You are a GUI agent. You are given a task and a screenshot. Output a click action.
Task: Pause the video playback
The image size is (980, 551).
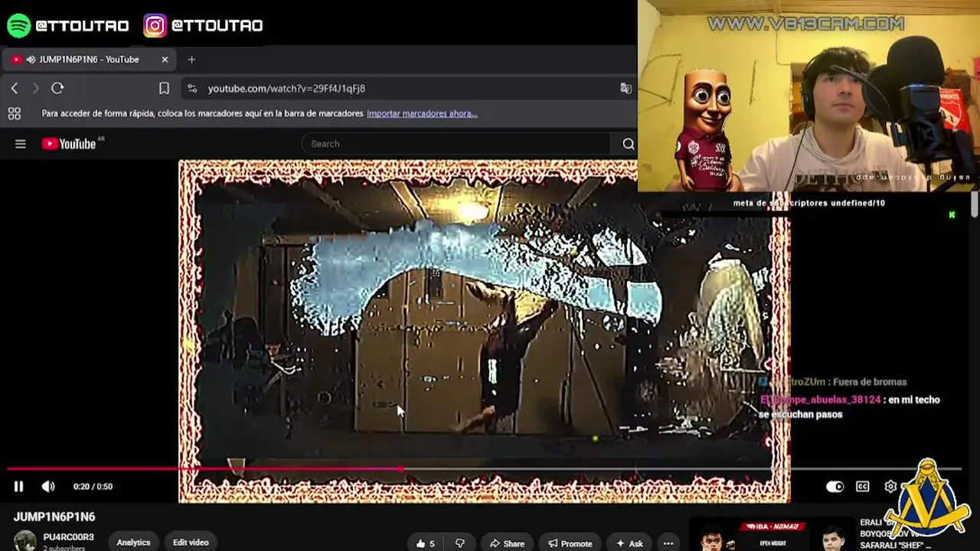point(19,486)
